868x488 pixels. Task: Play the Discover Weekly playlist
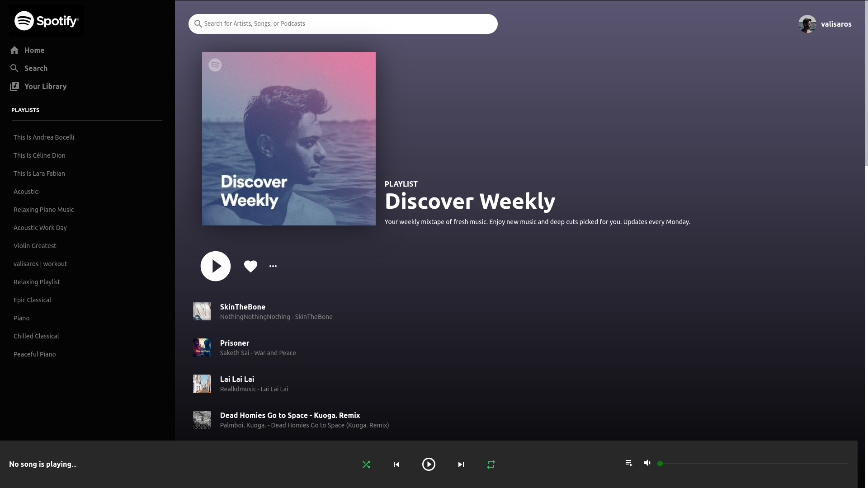point(216,266)
